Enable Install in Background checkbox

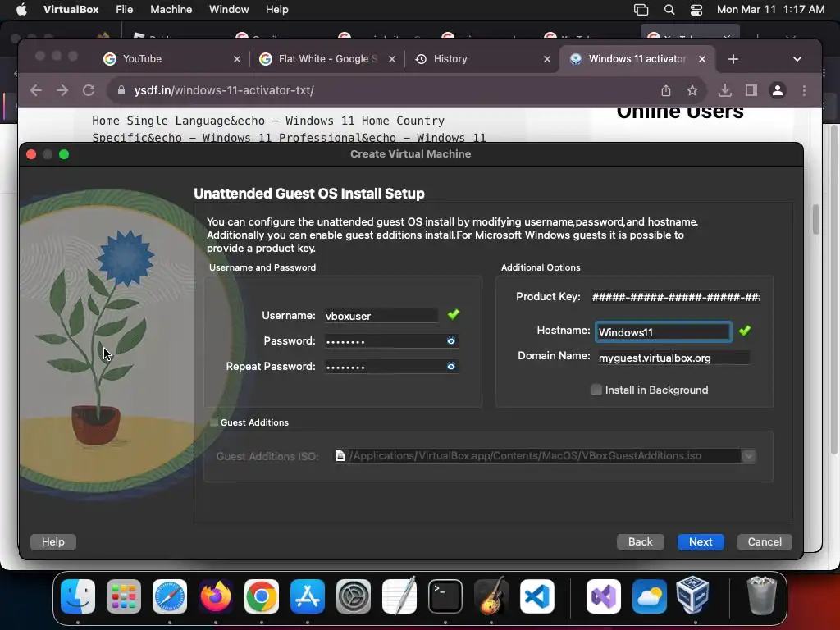click(596, 390)
